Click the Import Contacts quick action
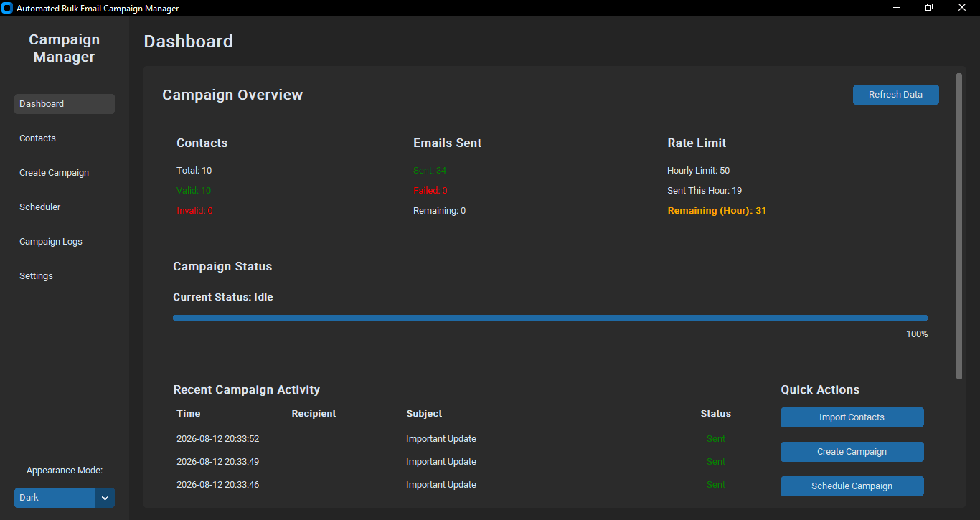The height and width of the screenshot is (520, 980). point(852,417)
